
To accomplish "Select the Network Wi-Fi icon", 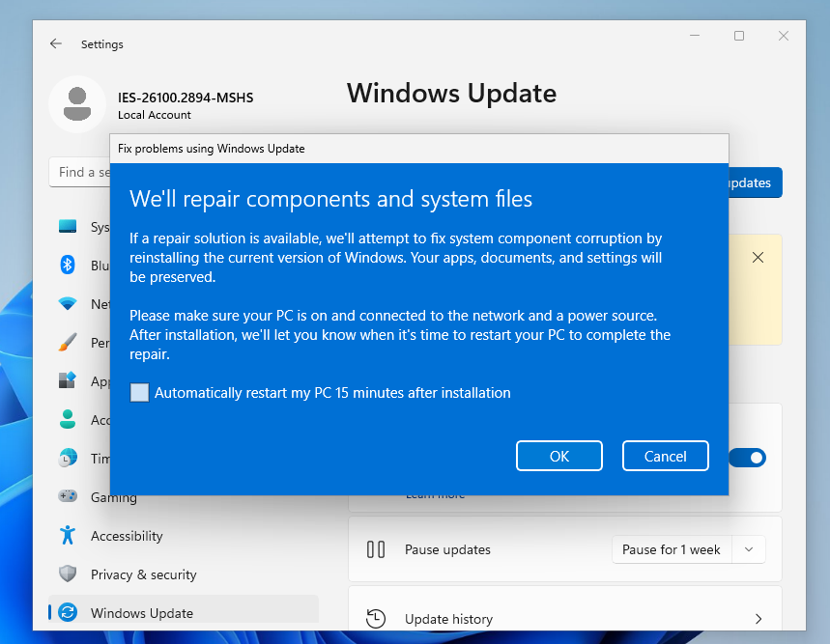I will (68, 303).
